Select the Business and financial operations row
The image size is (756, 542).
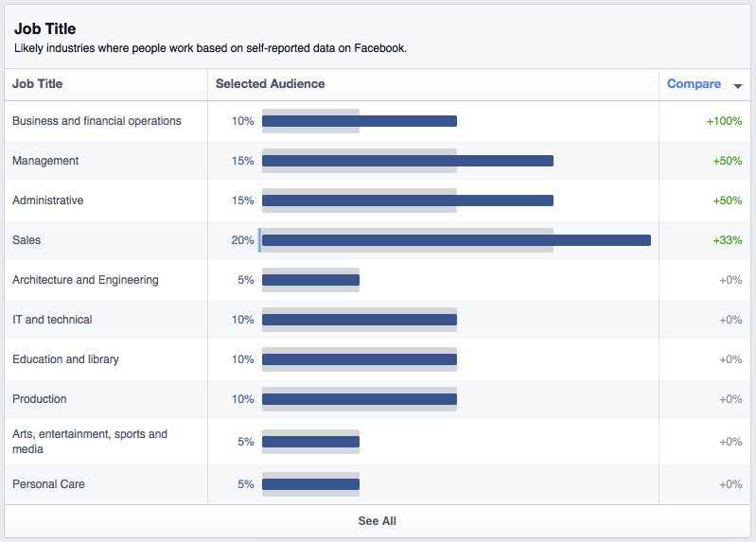coord(97,121)
